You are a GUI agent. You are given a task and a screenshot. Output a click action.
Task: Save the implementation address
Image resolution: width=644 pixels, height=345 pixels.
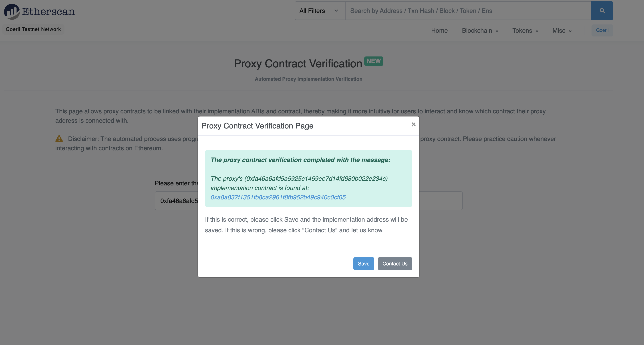(364, 264)
